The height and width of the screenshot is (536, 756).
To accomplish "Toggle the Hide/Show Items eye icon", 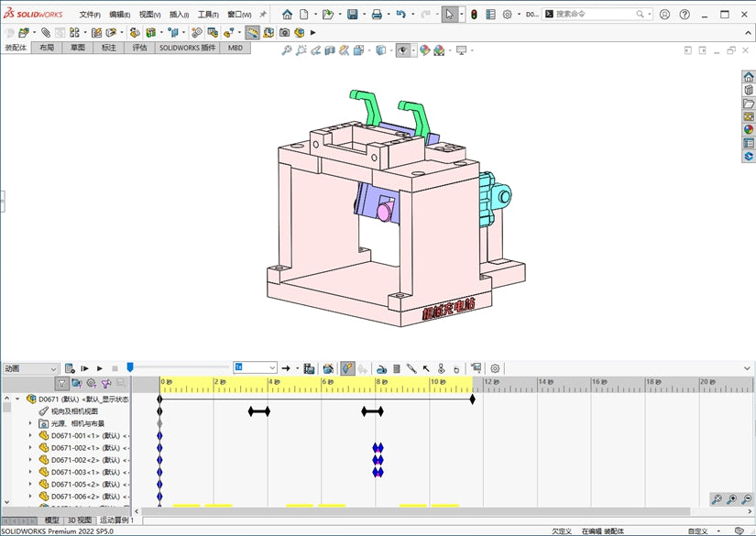I will click(x=403, y=50).
